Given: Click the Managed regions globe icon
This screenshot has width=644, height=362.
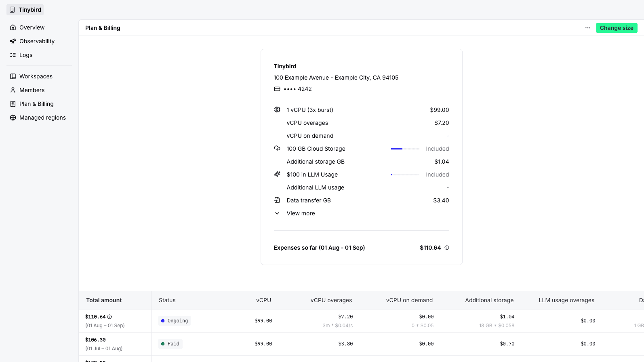Looking at the screenshot, I should tap(13, 118).
